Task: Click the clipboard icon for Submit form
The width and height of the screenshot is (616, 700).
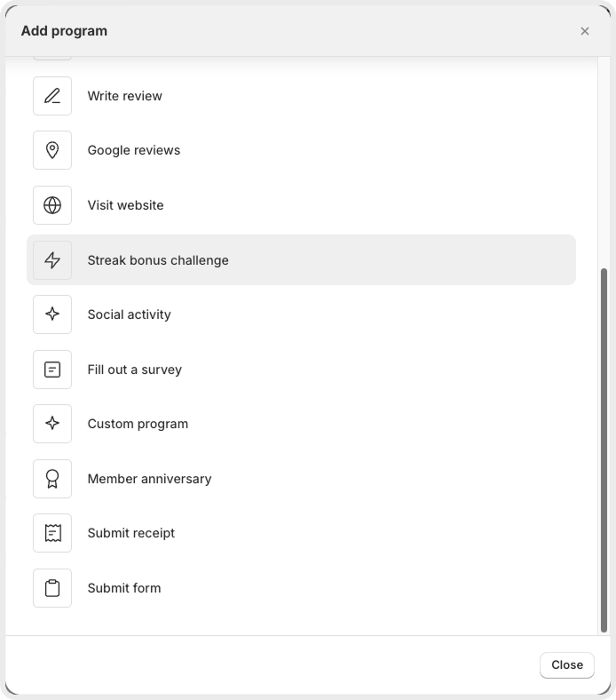Action: (52, 588)
